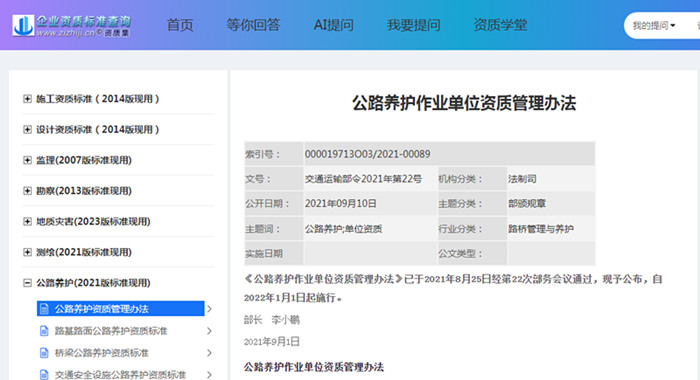Image resolution: width=700 pixels, height=380 pixels.
Task: Open 资质学堂 section
Action: coord(500,25)
